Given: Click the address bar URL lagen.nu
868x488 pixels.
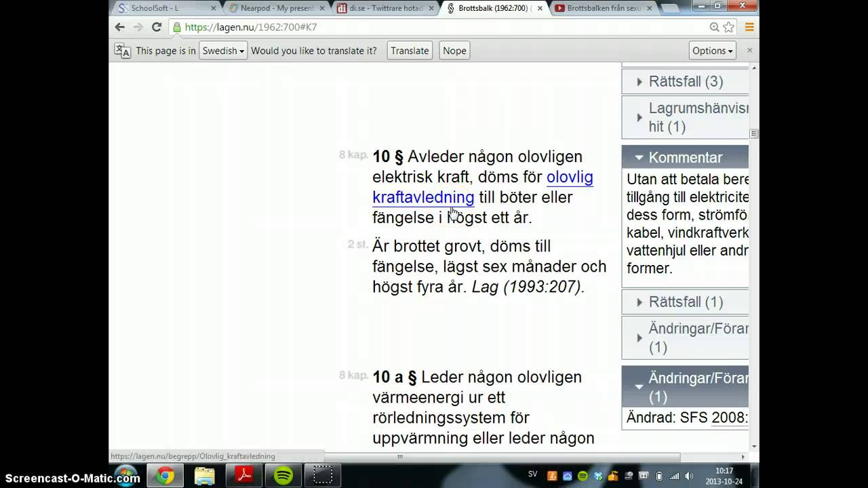Looking at the screenshot, I should 250,27.
